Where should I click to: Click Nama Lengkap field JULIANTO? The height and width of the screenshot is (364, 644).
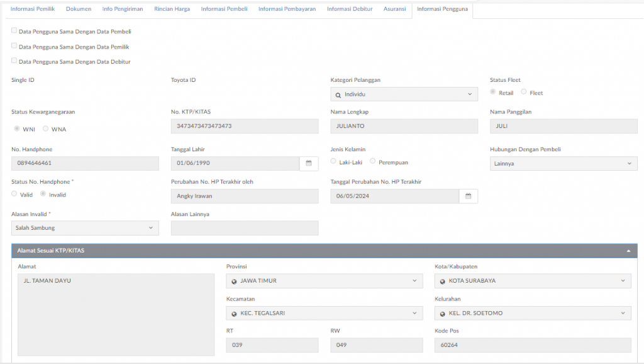point(404,127)
